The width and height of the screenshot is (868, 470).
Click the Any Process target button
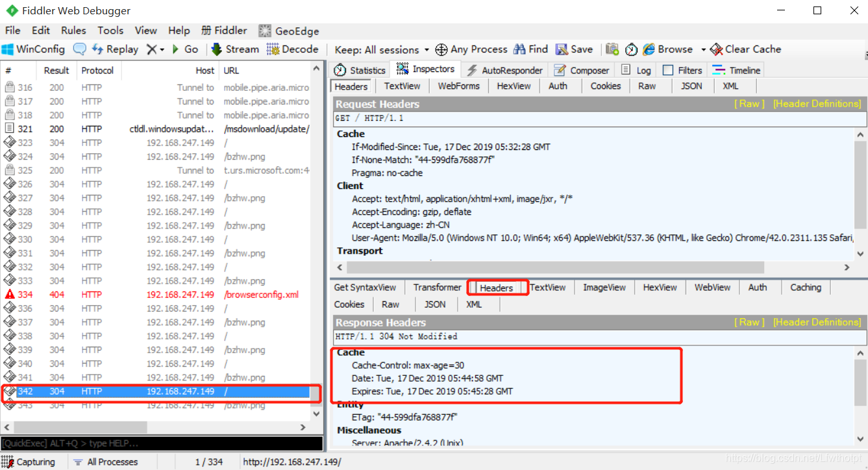click(471, 49)
